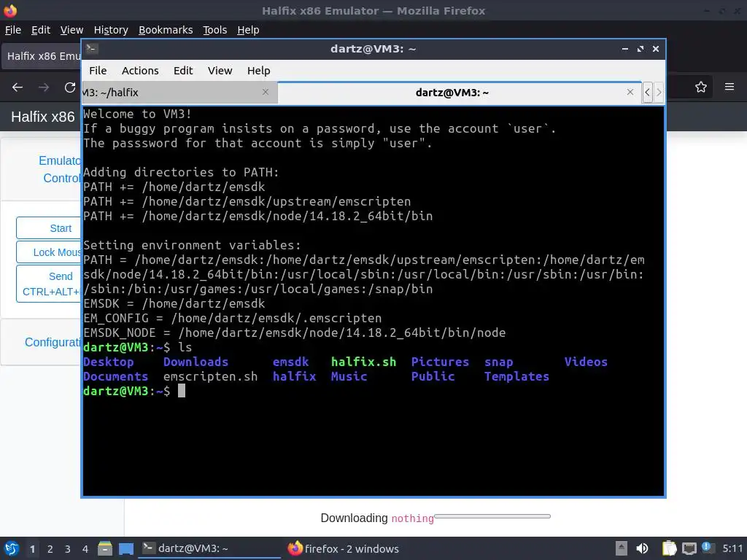747x560 pixels.
Task: Open the Firefox File menu
Action: coord(13,30)
